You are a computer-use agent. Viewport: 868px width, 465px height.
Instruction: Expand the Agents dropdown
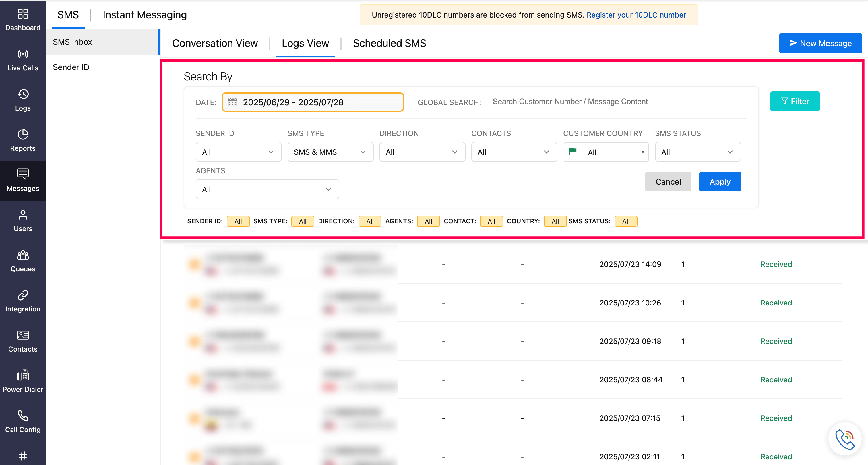click(267, 189)
